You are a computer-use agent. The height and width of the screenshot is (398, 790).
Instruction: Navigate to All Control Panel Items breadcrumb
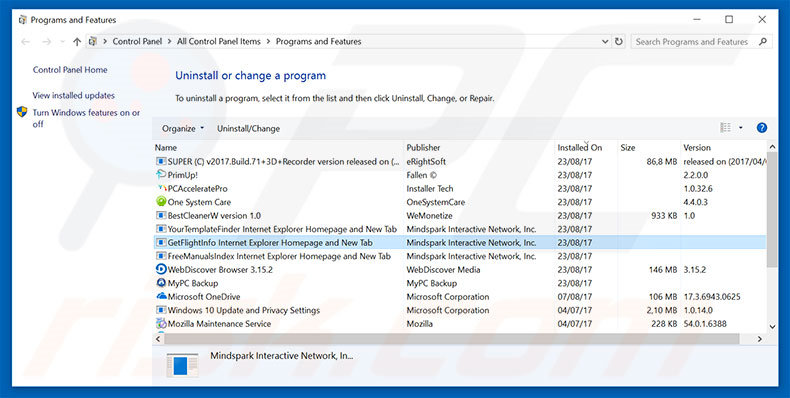[219, 42]
